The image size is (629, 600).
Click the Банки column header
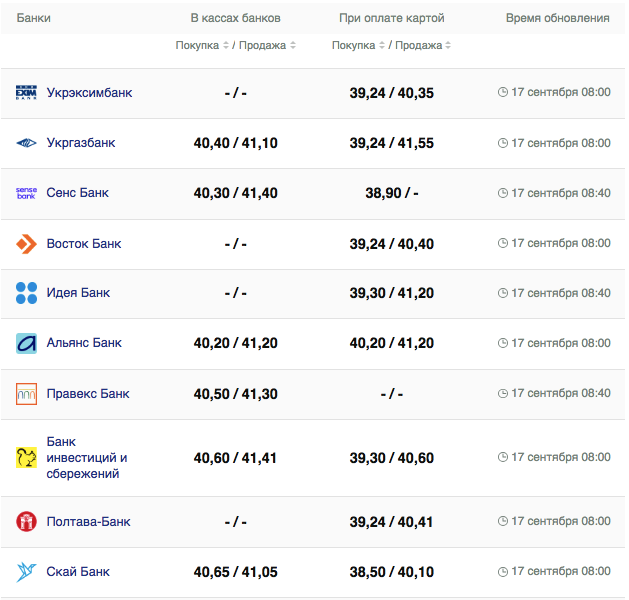pyautogui.click(x=34, y=18)
